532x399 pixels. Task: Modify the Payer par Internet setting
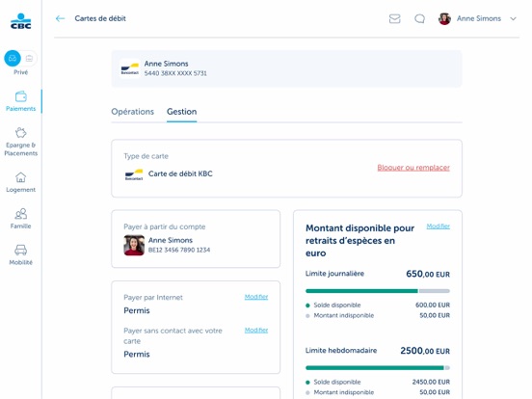point(256,297)
